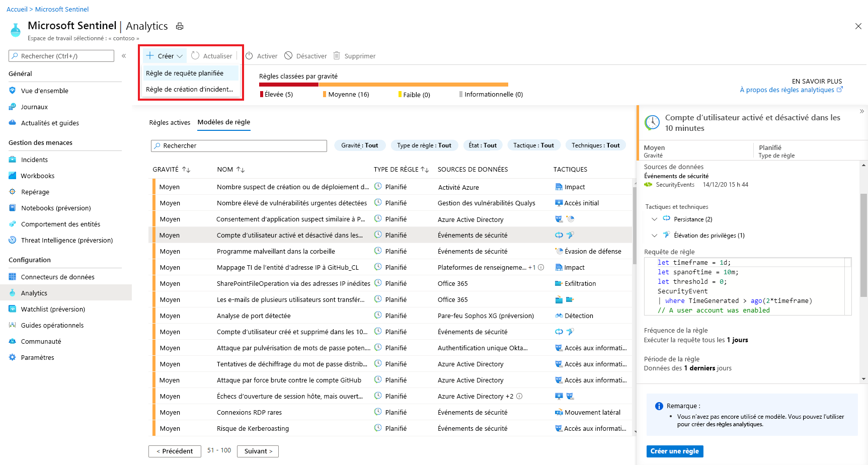This screenshot has height=465, width=868.
Task: Go to Suivant page
Action: 258,451
